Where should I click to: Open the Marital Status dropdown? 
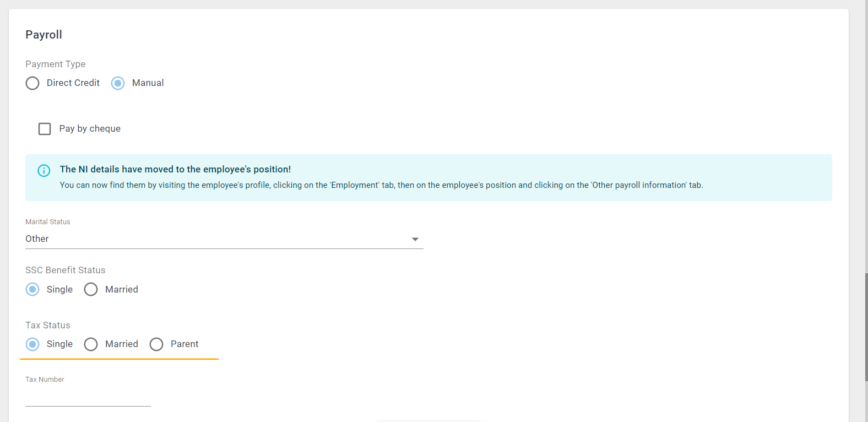[224, 239]
